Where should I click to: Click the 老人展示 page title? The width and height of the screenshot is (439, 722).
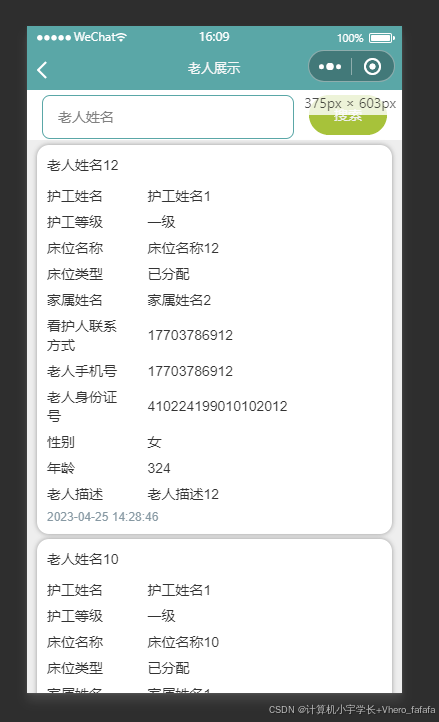coord(214,68)
